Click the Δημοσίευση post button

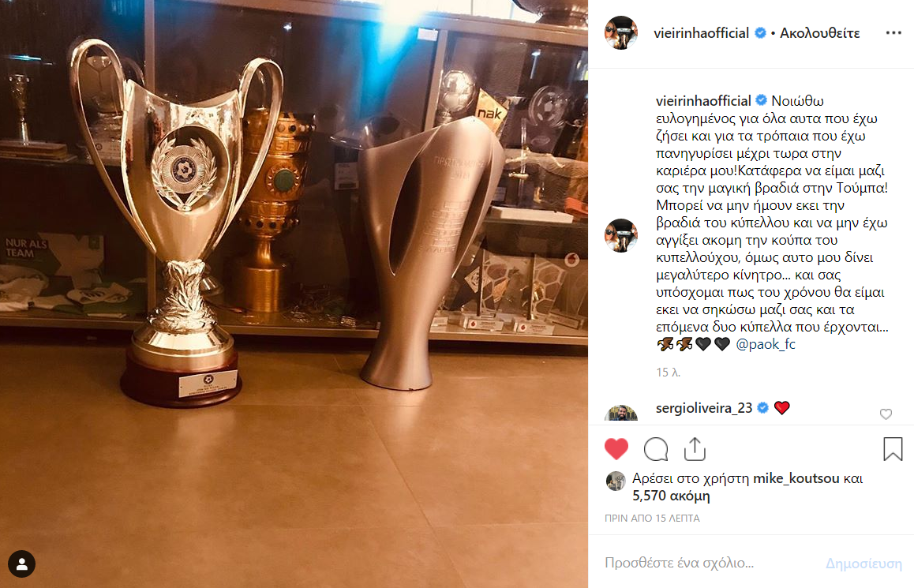coord(863,564)
